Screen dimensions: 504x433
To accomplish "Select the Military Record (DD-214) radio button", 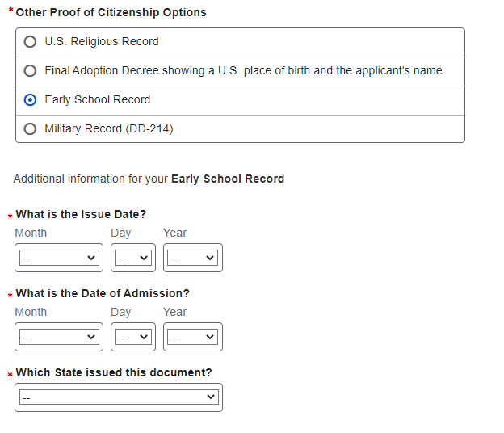I will [31, 129].
